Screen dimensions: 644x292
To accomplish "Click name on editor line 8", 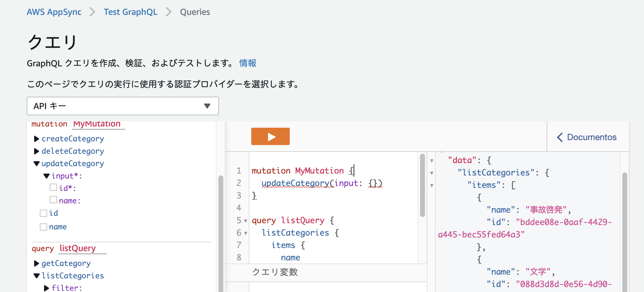I will (x=290, y=258).
